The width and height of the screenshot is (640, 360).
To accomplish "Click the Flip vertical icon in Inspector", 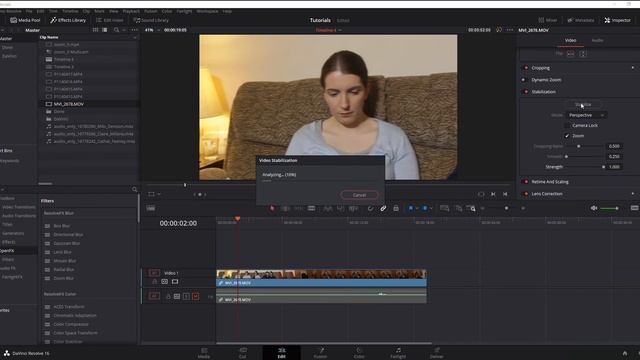I will [x=583, y=54].
